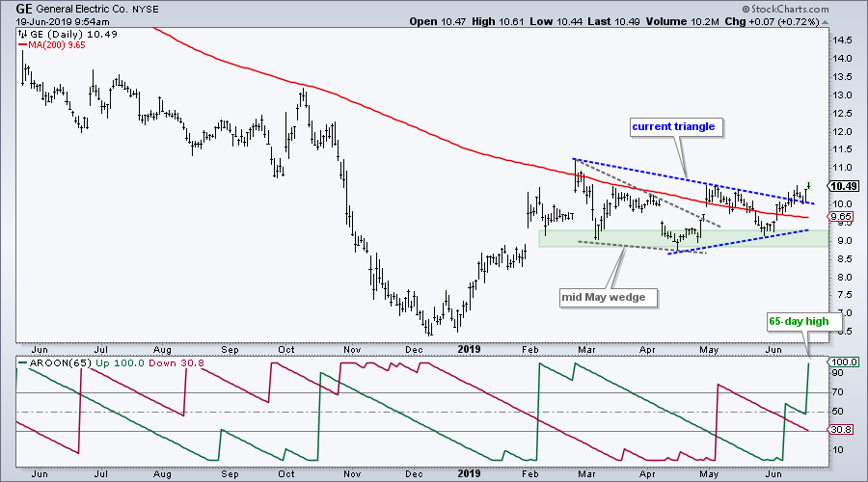Click the Aroon axis 50 level label
This screenshot has height=482, width=868.
(x=837, y=412)
